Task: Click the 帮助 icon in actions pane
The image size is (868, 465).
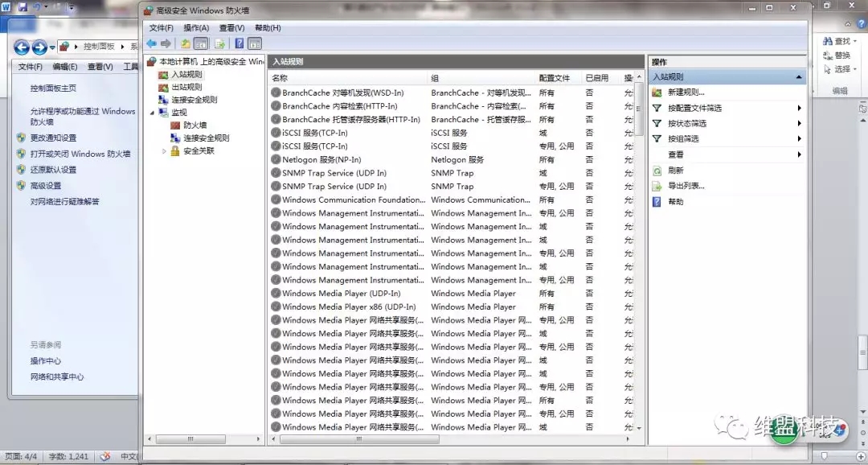Action: (657, 202)
